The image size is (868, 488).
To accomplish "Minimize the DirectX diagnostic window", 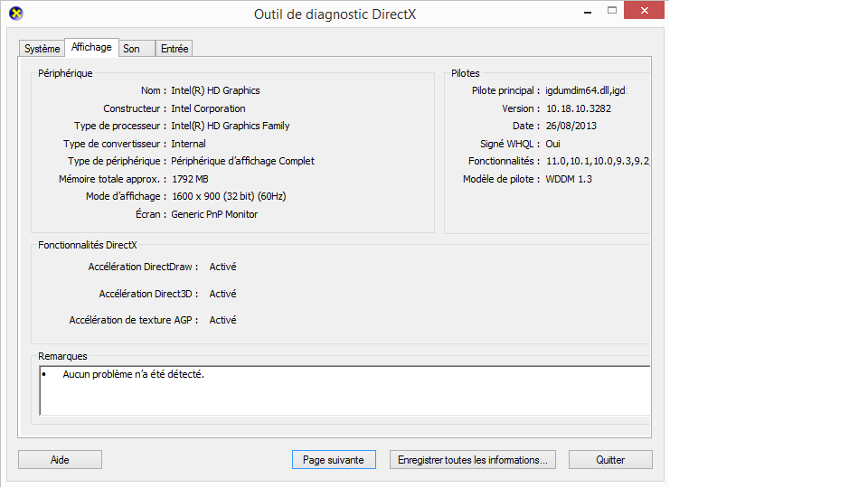I will 588,11.
